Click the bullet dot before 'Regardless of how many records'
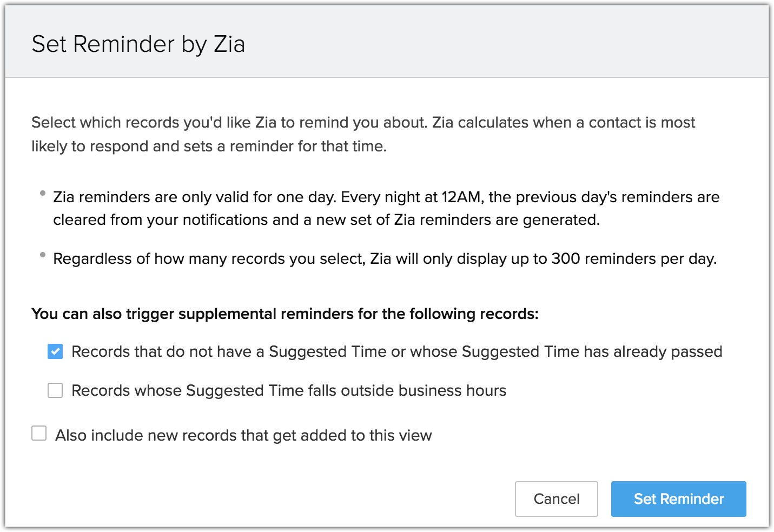The image size is (774, 532). pos(43,255)
